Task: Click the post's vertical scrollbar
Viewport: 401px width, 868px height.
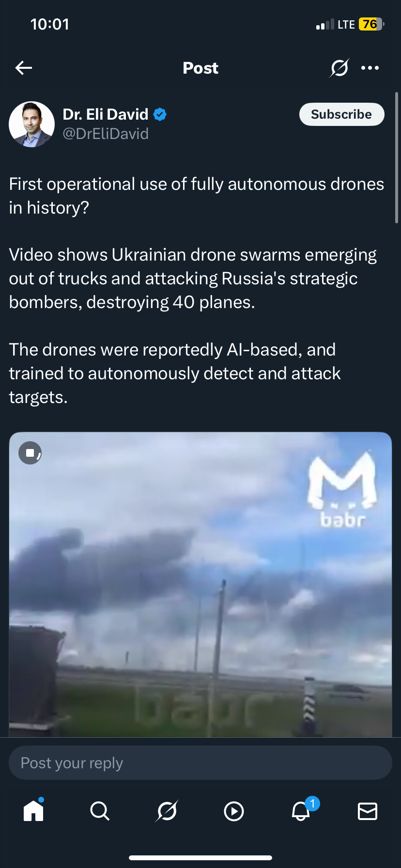Action: (x=397, y=157)
